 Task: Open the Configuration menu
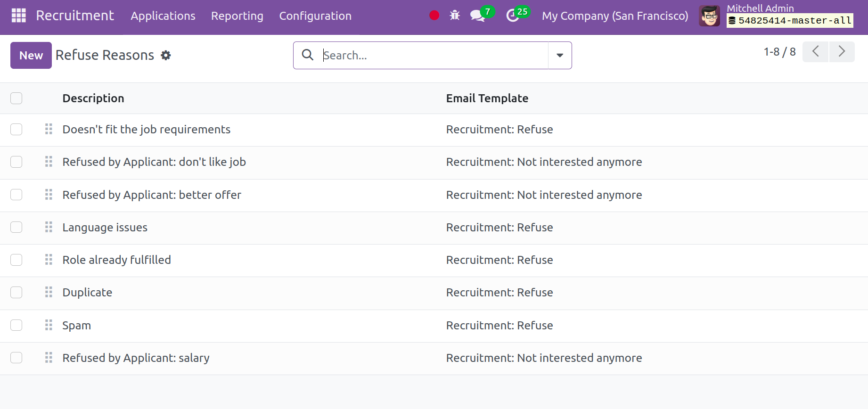tap(315, 16)
